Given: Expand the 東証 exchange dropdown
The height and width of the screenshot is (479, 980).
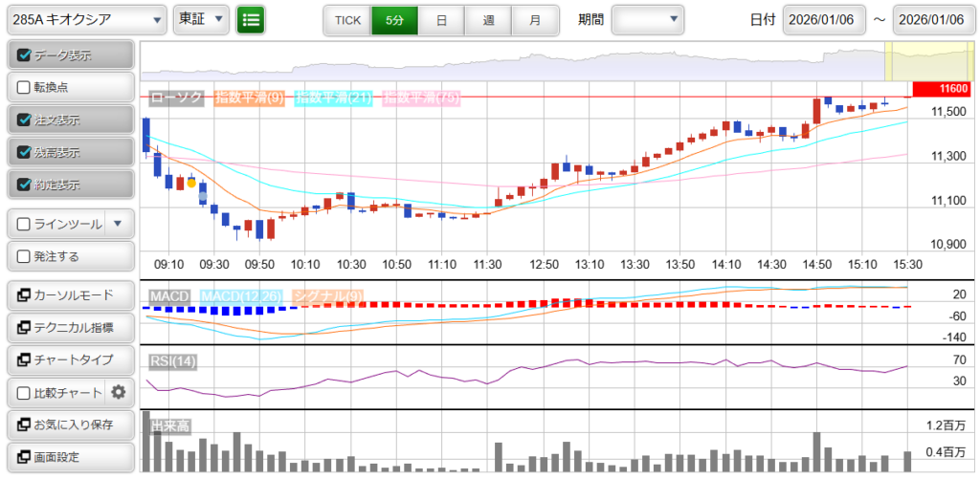Looking at the screenshot, I should [201, 19].
